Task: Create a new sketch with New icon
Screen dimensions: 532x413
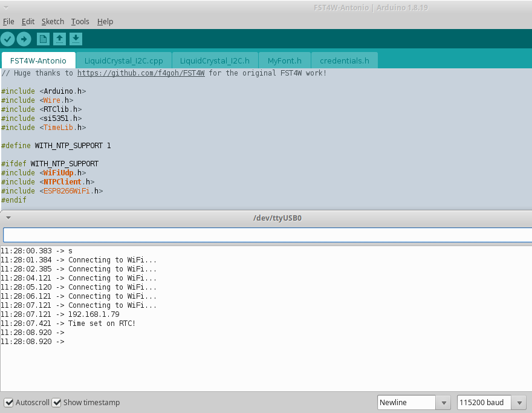Action: click(43, 39)
